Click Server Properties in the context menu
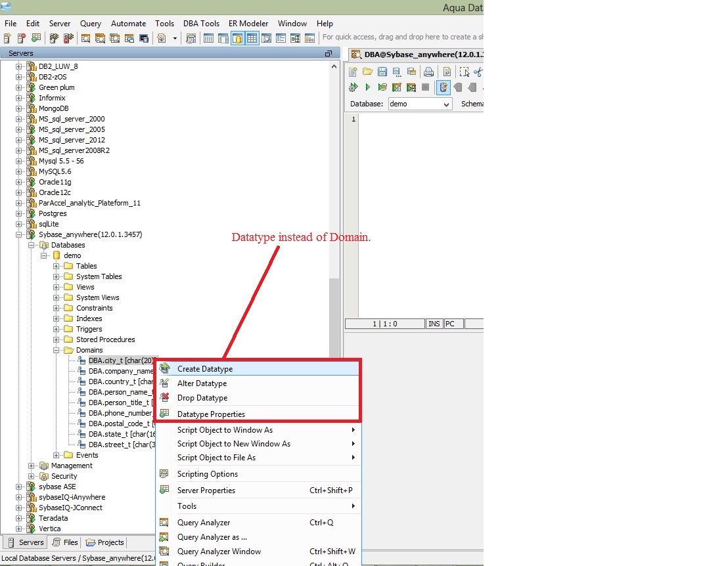The width and height of the screenshot is (728, 566). (x=258, y=490)
